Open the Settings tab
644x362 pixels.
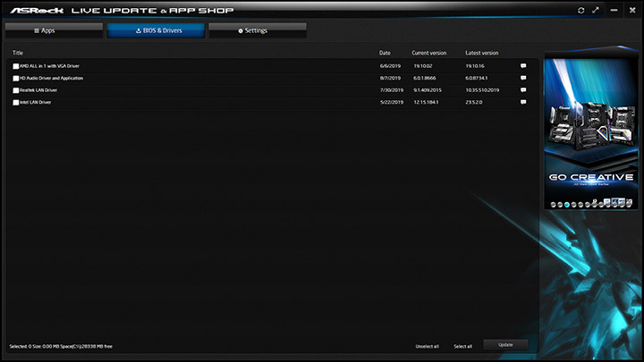coord(258,30)
